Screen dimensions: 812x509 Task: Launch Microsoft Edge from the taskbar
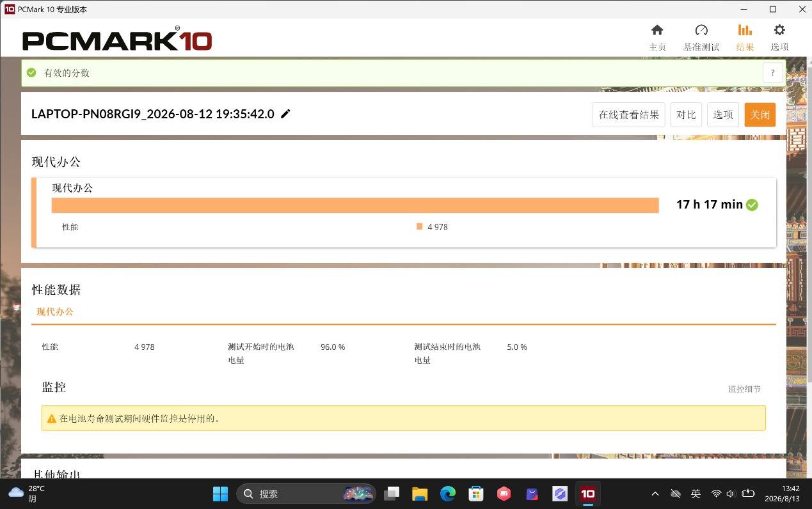[x=448, y=494]
